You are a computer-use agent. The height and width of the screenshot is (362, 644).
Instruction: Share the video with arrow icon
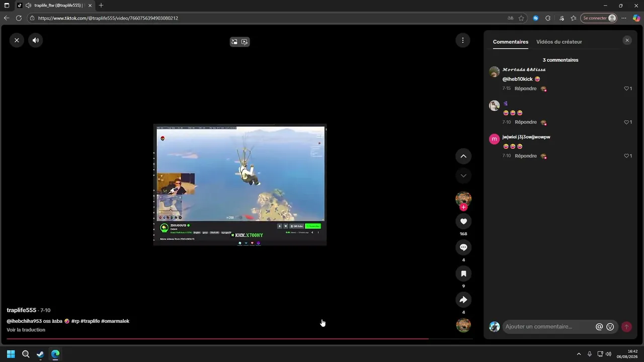(463, 300)
